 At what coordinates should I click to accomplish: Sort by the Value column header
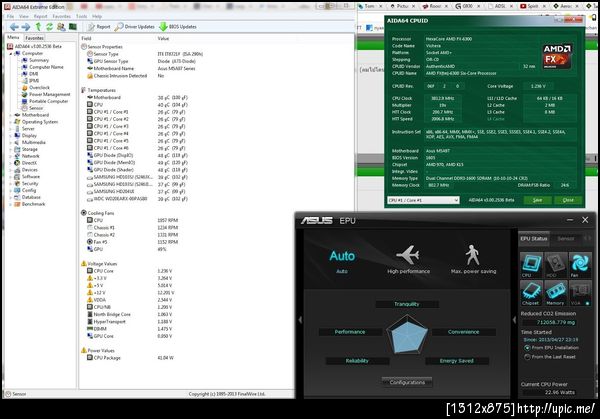[x=163, y=38]
